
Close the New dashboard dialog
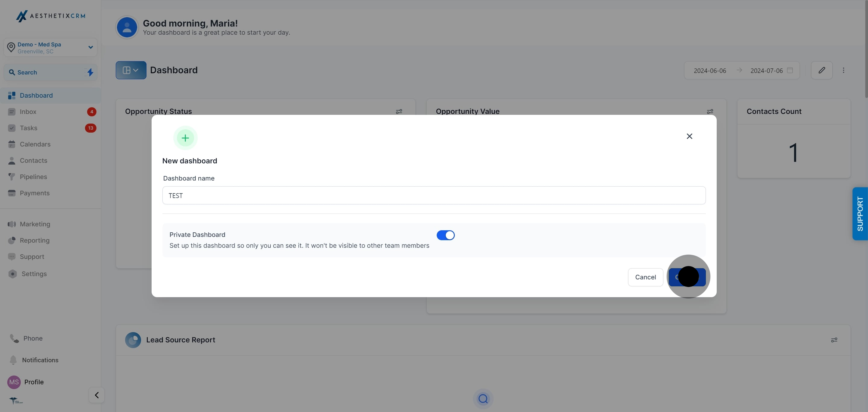point(689,136)
